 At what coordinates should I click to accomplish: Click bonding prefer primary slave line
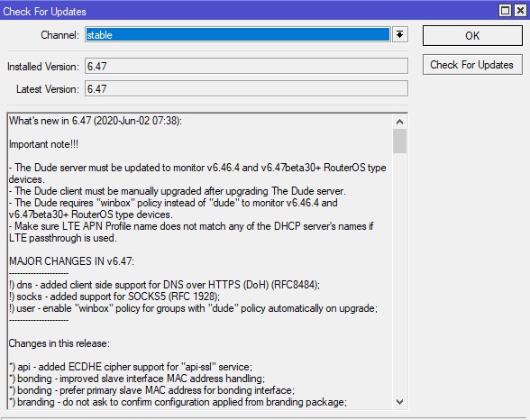click(151, 390)
